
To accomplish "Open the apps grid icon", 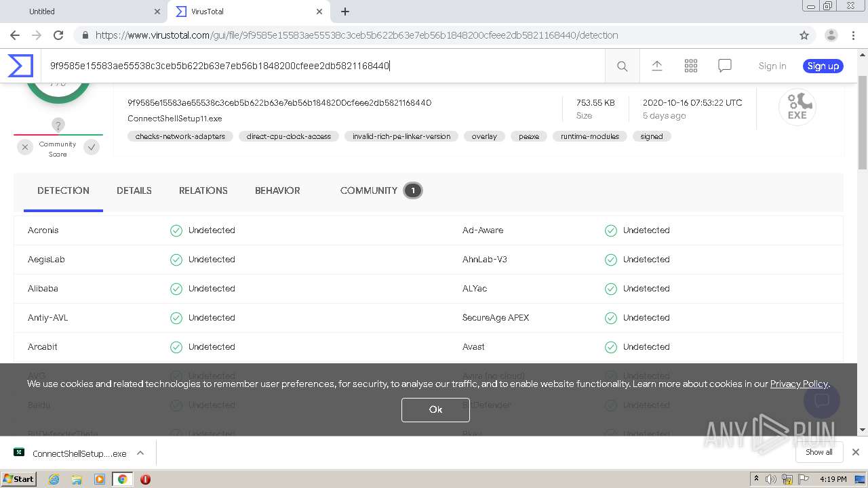I will (690, 66).
